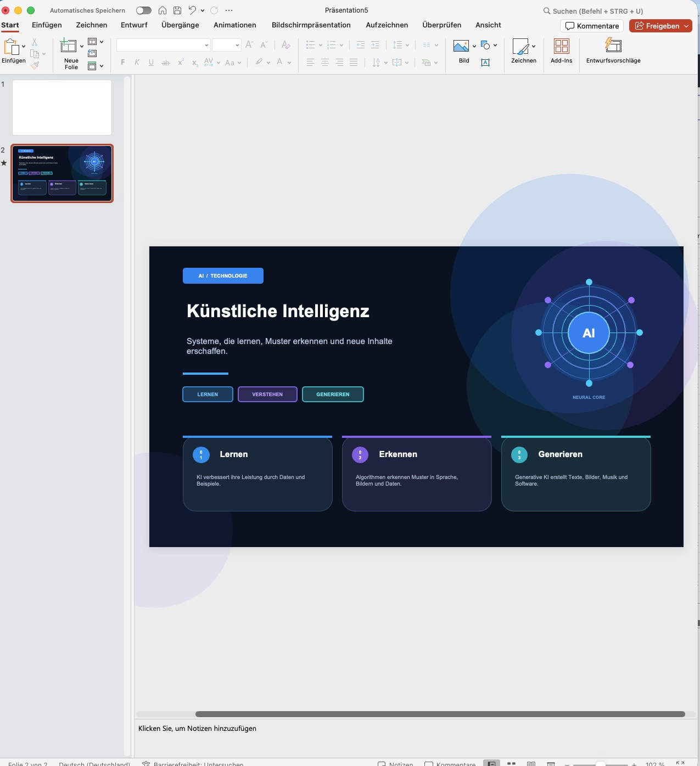Screen dimensions: 700x766
Task: Cut selection with the scissors icon
Action: coord(35,42)
